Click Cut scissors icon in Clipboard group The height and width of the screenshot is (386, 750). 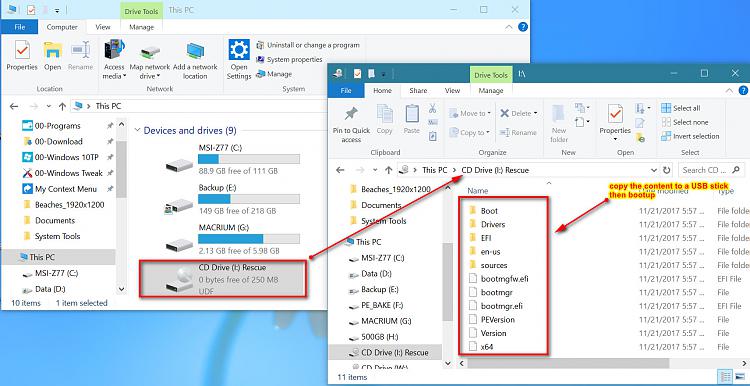(432, 109)
